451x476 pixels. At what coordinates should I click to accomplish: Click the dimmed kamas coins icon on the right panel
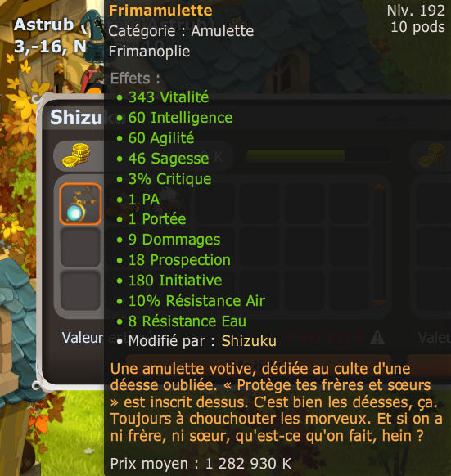click(432, 155)
